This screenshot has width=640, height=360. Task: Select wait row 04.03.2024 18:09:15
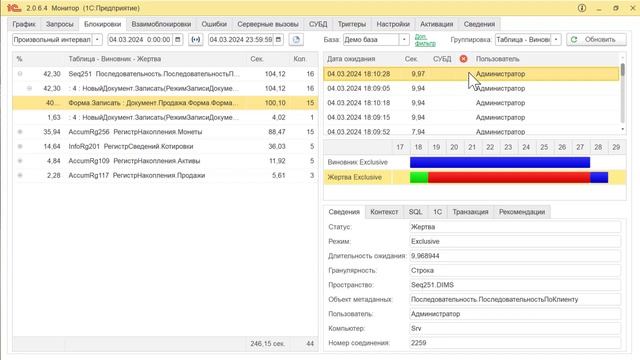pyautogui.click(x=471, y=118)
